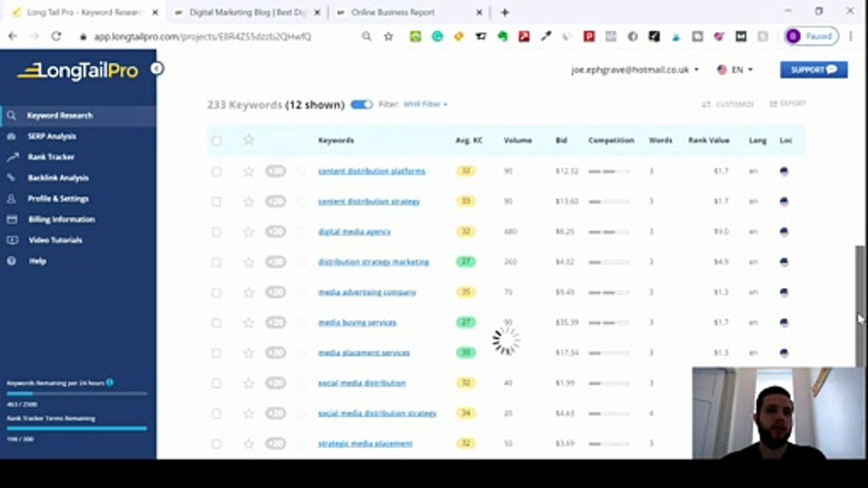Image resolution: width=868 pixels, height=488 pixels.
Task: Star the 'social media distribution' keyword row
Action: pos(249,383)
